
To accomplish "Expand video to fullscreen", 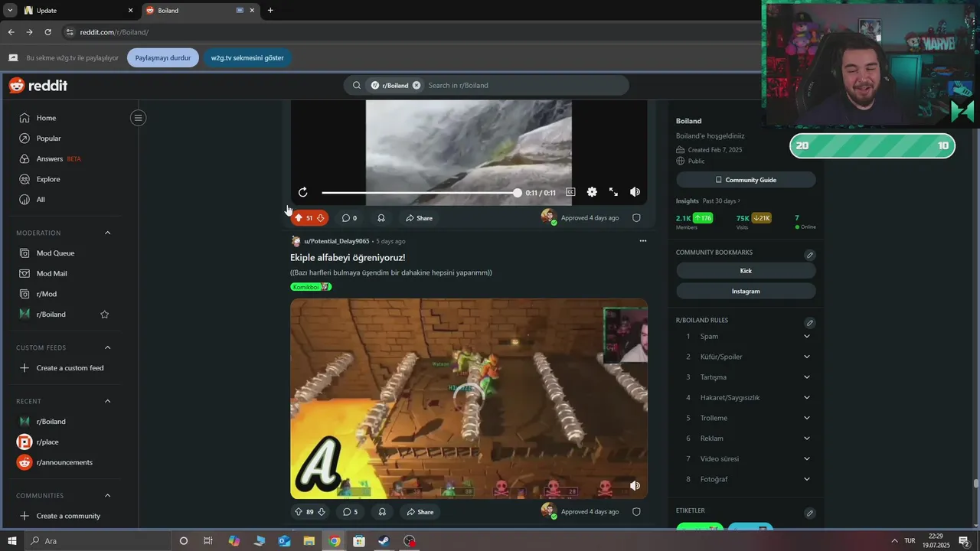I will coord(613,192).
